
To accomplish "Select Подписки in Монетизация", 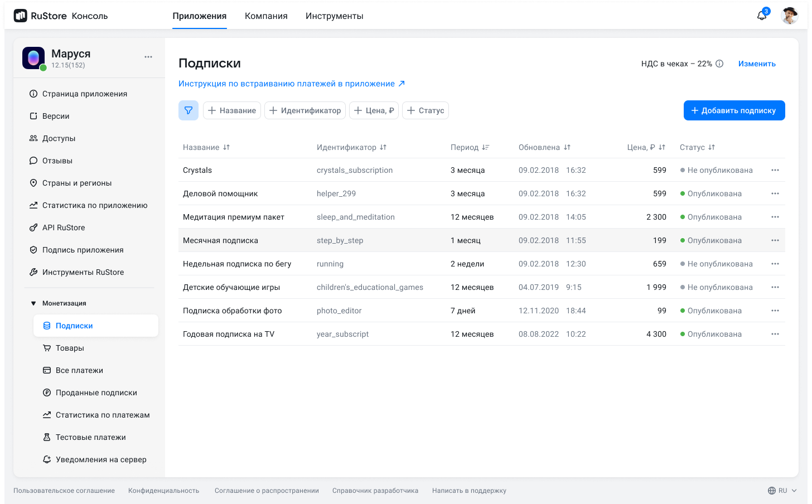I will point(96,326).
